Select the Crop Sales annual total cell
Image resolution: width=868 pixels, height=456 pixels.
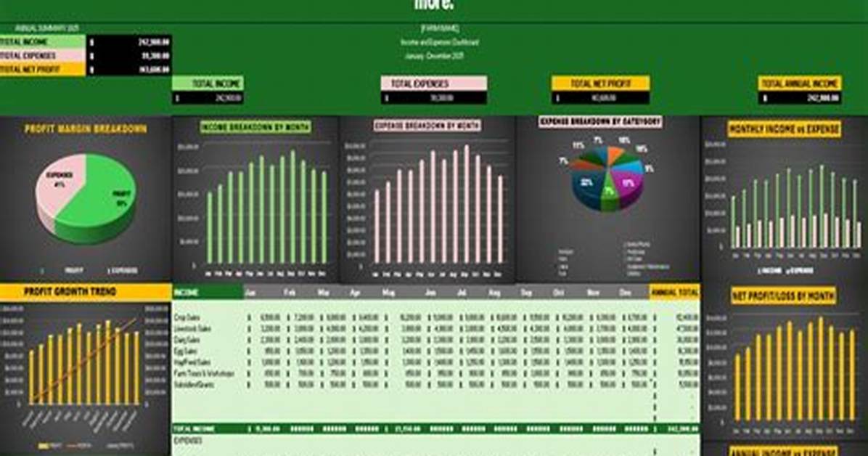pyautogui.click(x=676, y=317)
